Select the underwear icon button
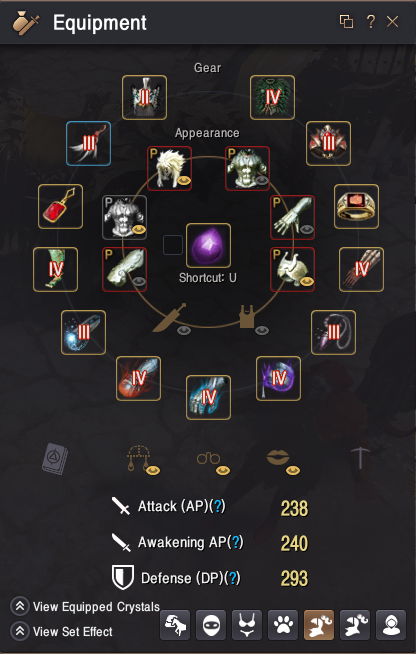The width and height of the screenshot is (416, 654). (x=247, y=625)
